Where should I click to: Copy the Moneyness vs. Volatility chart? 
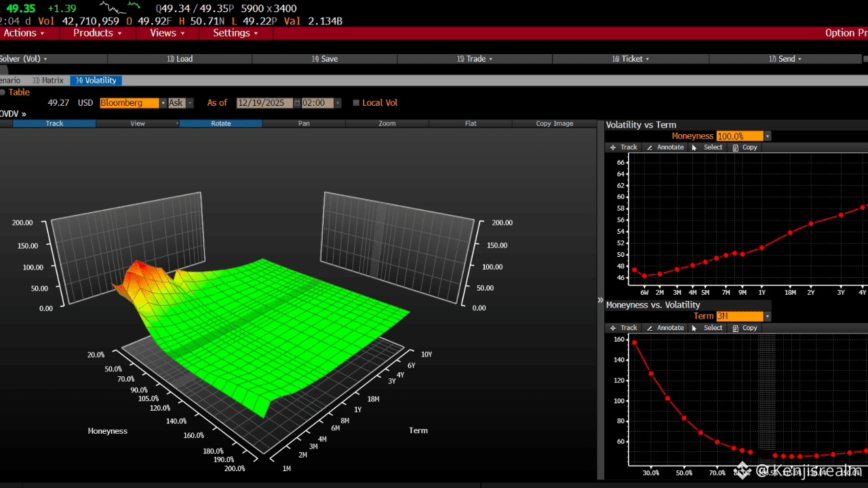tap(745, 328)
